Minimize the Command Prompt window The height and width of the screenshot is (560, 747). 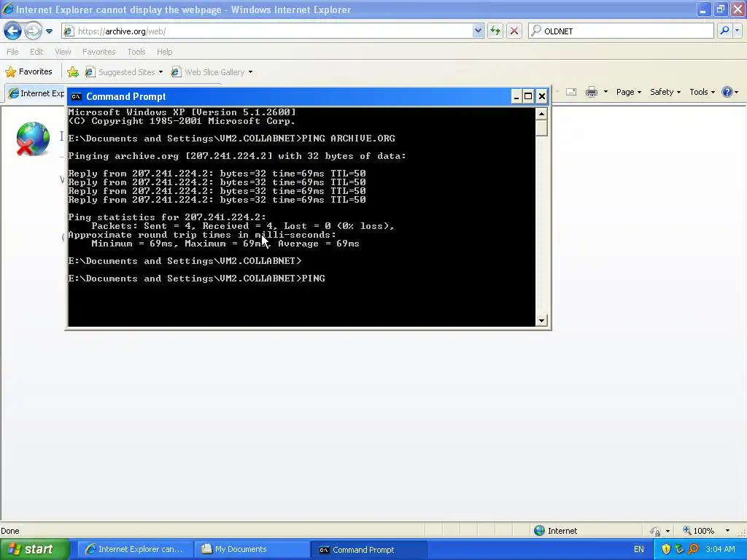(x=516, y=97)
